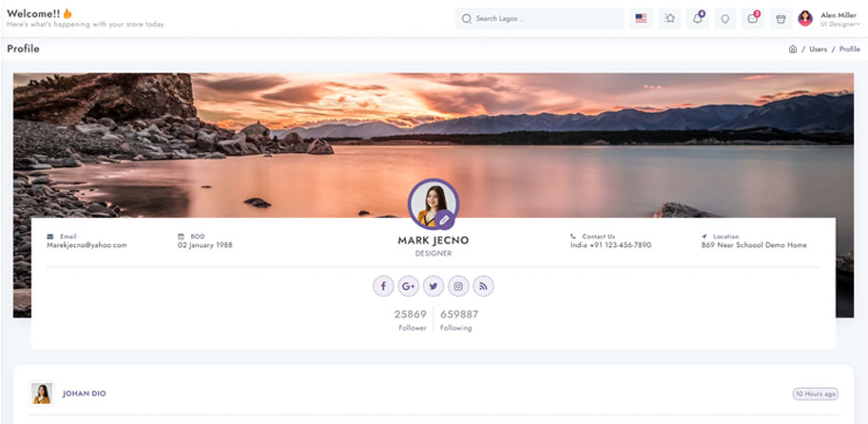
Task: Open the Twitter social icon
Action: (434, 286)
